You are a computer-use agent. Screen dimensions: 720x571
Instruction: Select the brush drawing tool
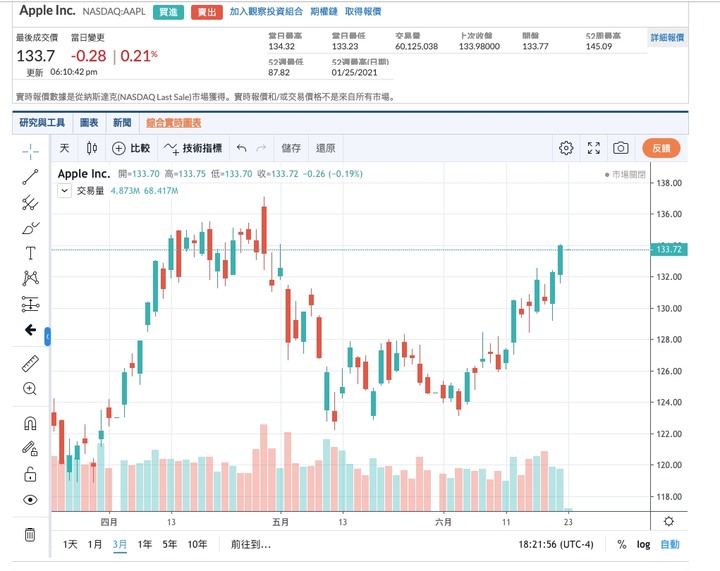(30, 228)
